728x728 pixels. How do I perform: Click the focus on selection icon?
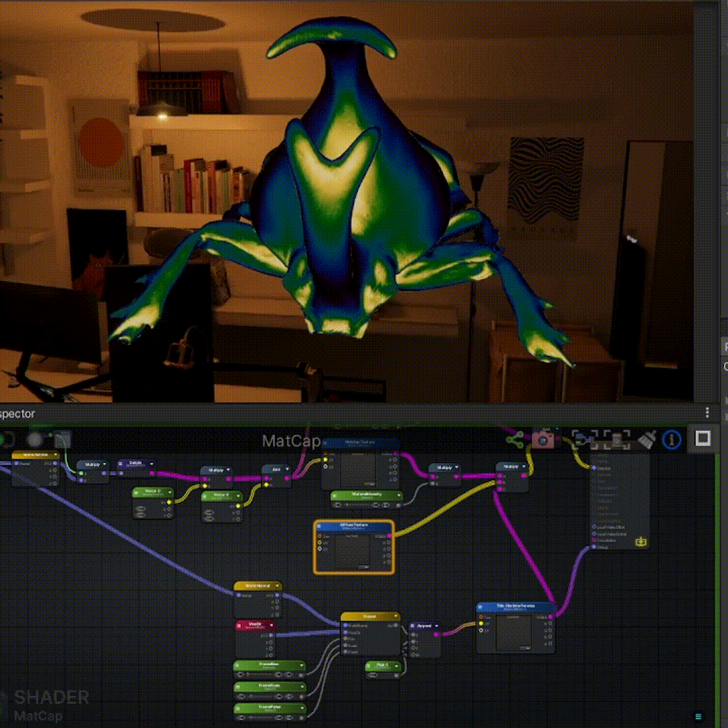(581, 439)
